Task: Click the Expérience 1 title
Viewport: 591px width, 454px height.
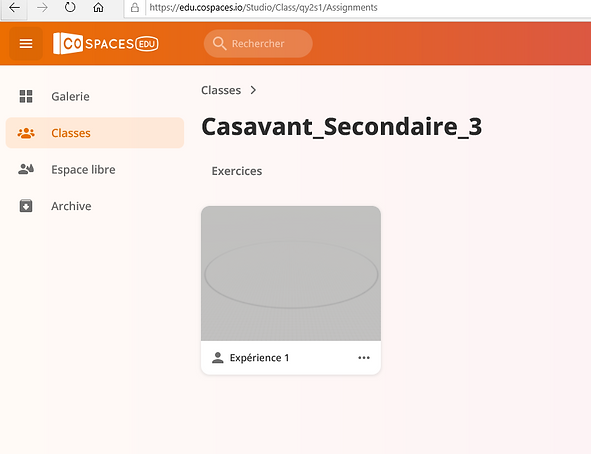Action: (x=259, y=358)
